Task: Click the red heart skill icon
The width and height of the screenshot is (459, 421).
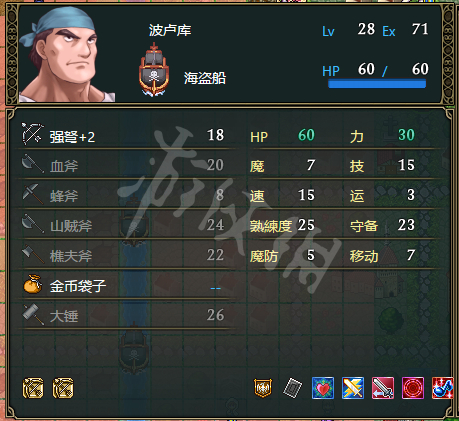Action: 323,388
